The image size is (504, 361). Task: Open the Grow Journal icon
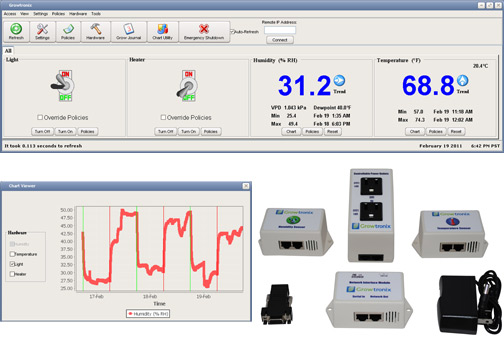[129, 32]
